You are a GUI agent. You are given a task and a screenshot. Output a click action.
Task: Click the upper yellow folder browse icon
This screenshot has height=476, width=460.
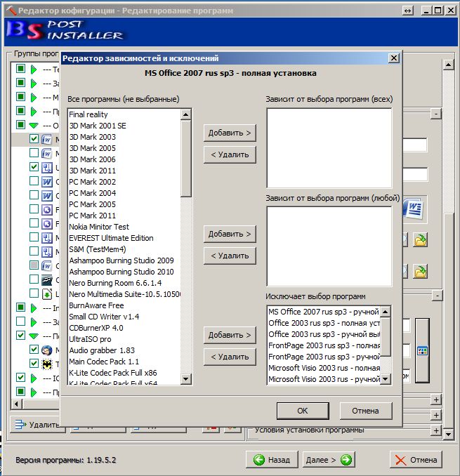tap(420, 240)
